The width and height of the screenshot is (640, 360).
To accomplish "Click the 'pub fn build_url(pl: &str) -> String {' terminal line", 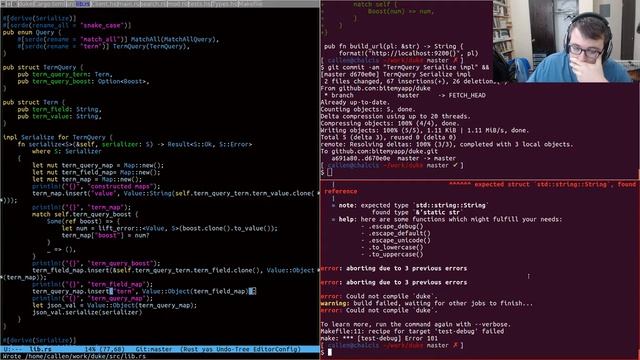I will pyautogui.click(x=393, y=46).
